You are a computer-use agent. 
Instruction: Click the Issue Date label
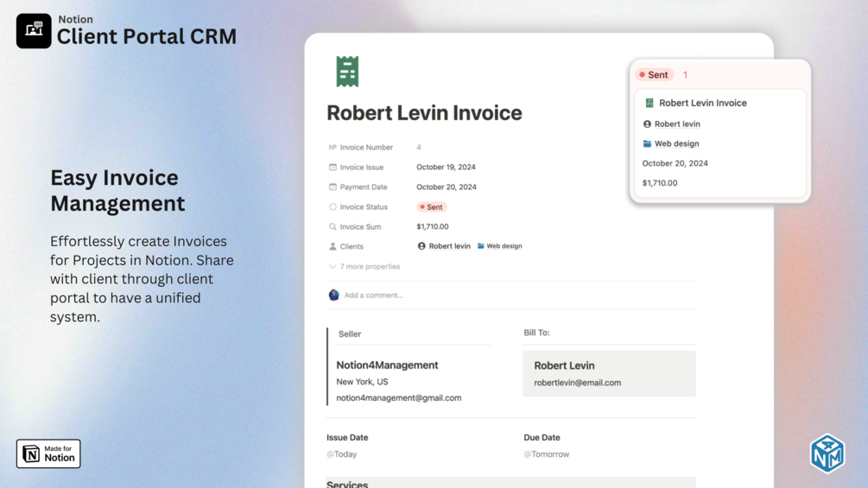tap(347, 438)
